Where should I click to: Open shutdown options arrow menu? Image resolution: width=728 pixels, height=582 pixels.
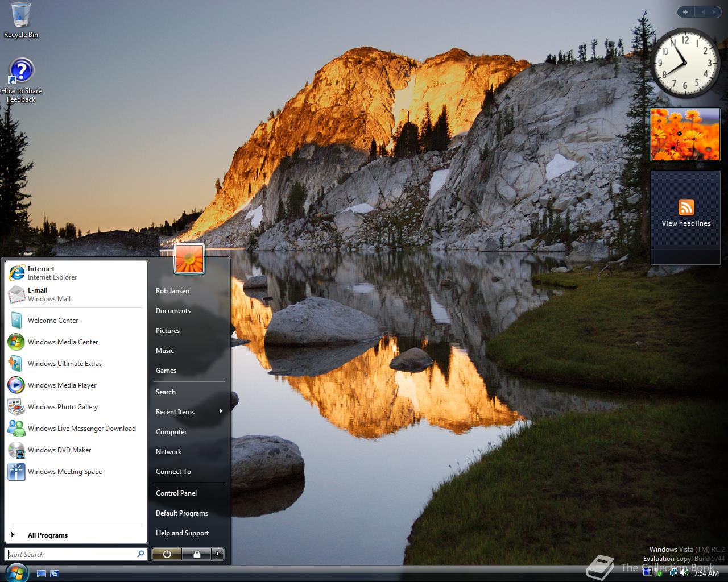218,554
